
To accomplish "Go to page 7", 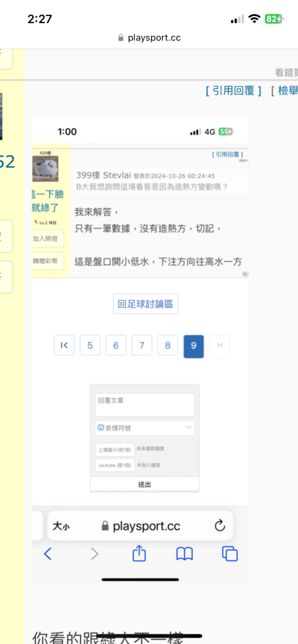I will pos(142,345).
